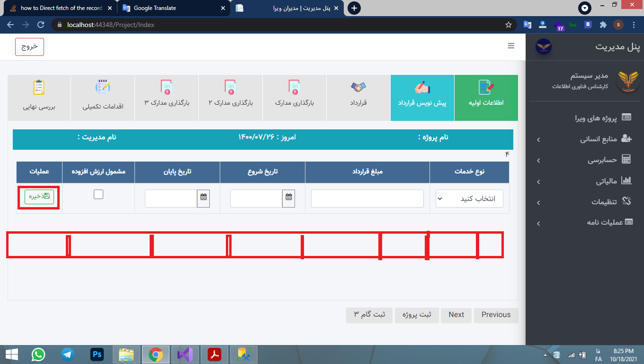Click the حسابرسی calculator icon
Screen dimensions: 644x364
[x=626, y=160]
